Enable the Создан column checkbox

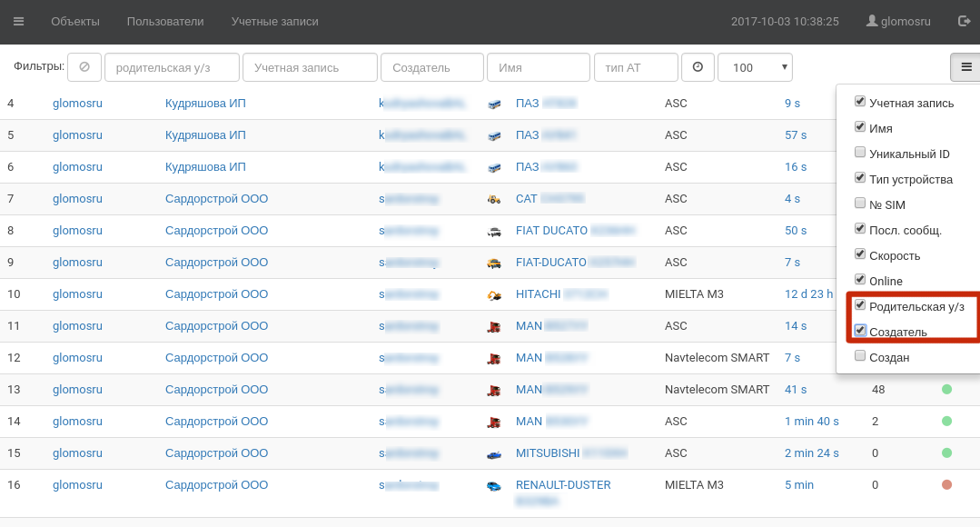click(x=860, y=356)
